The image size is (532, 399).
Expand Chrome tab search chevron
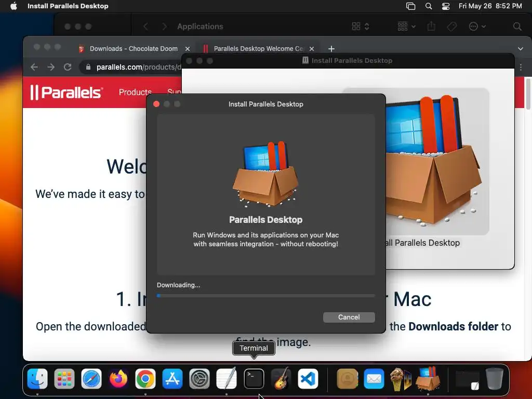coord(521,49)
